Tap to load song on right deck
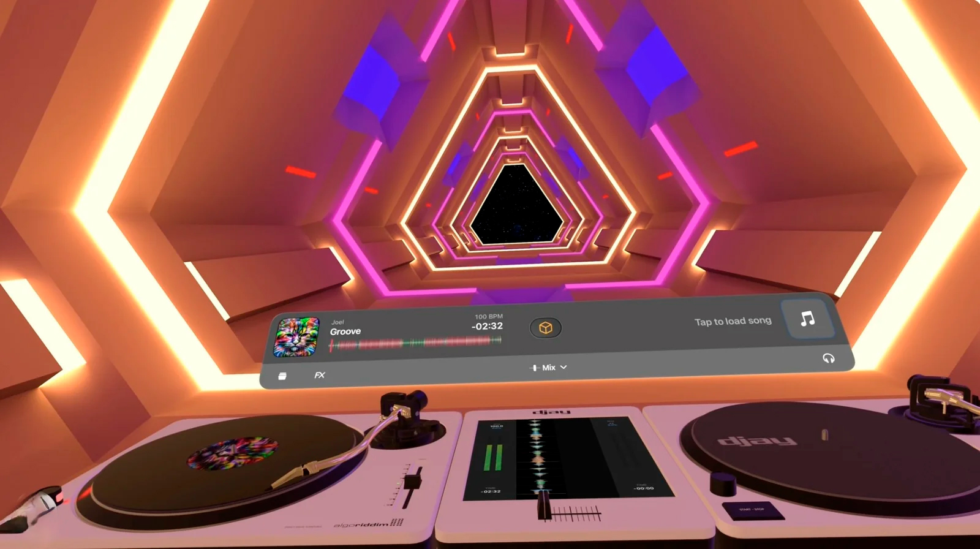This screenshot has height=549, width=980. click(733, 321)
